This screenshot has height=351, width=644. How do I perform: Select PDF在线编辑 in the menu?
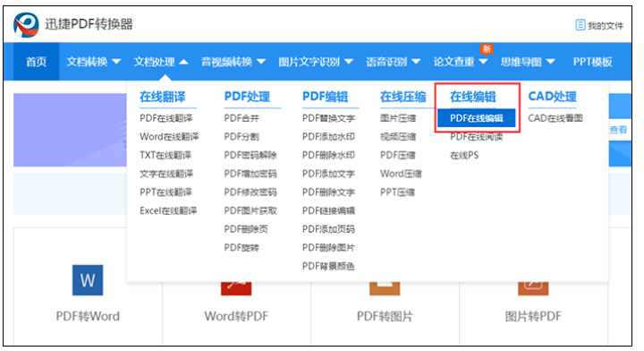click(x=477, y=118)
